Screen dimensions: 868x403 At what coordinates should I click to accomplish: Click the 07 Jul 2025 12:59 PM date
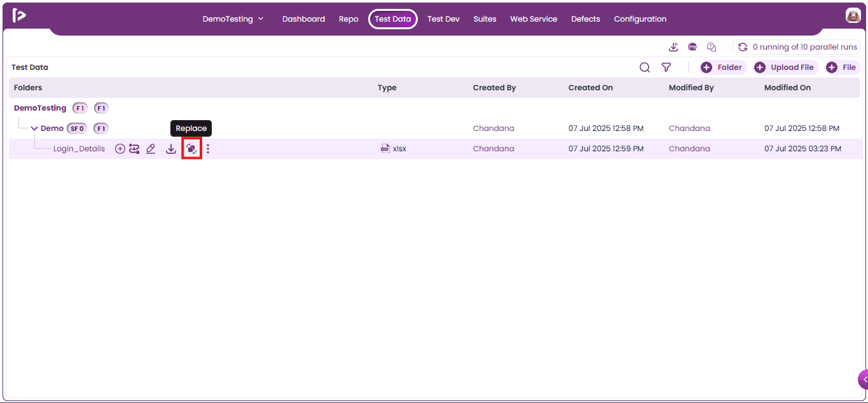[606, 149]
